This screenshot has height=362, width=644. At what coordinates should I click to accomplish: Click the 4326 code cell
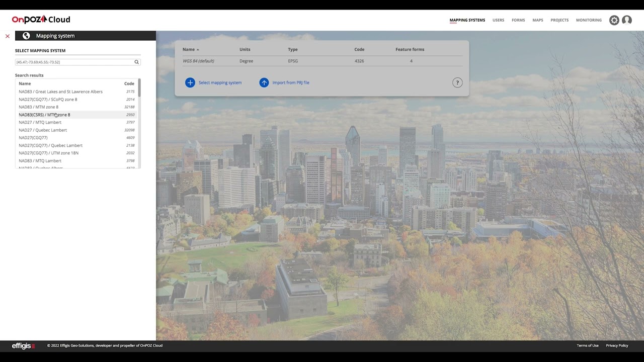(x=359, y=61)
